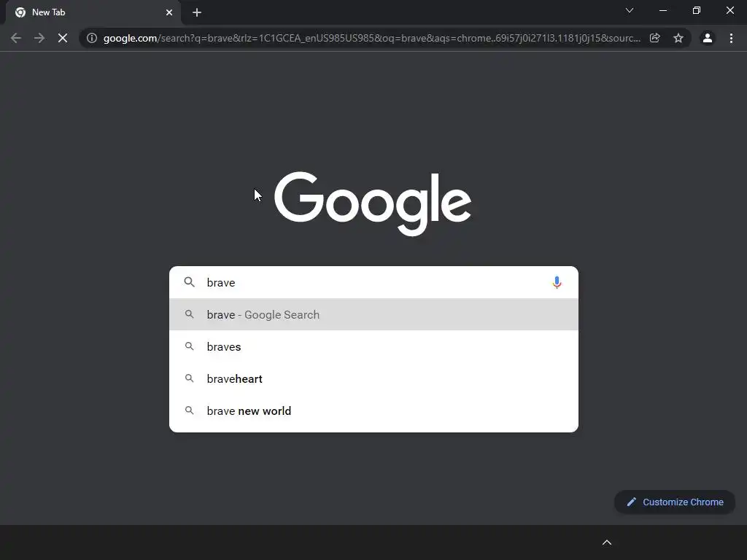The image size is (747, 560).
Task: Open a new tab
Action: click(x=197, y=13)
